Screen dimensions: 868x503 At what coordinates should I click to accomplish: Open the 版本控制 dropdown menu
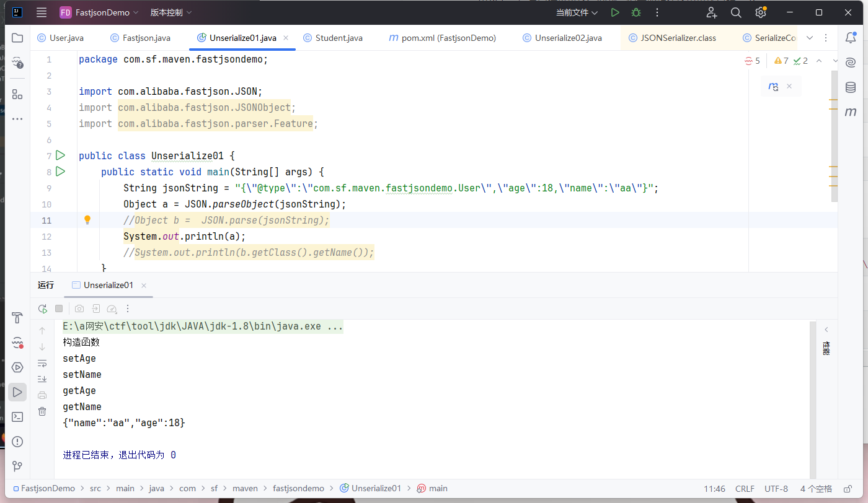coord(171,12)
